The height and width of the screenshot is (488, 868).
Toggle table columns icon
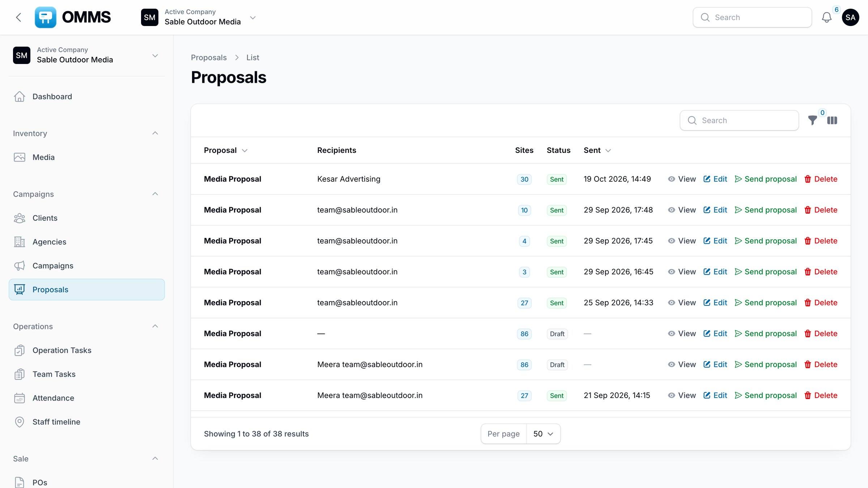tap(832, 120)
